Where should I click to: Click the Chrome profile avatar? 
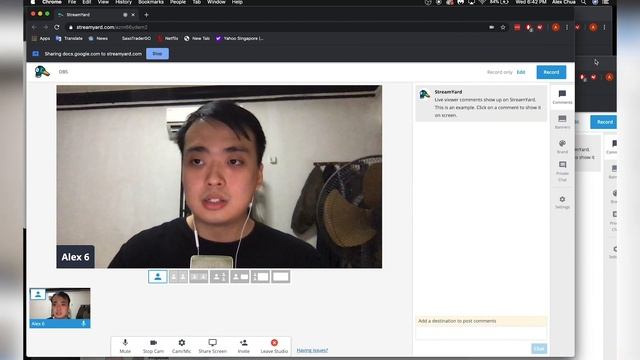555,27
